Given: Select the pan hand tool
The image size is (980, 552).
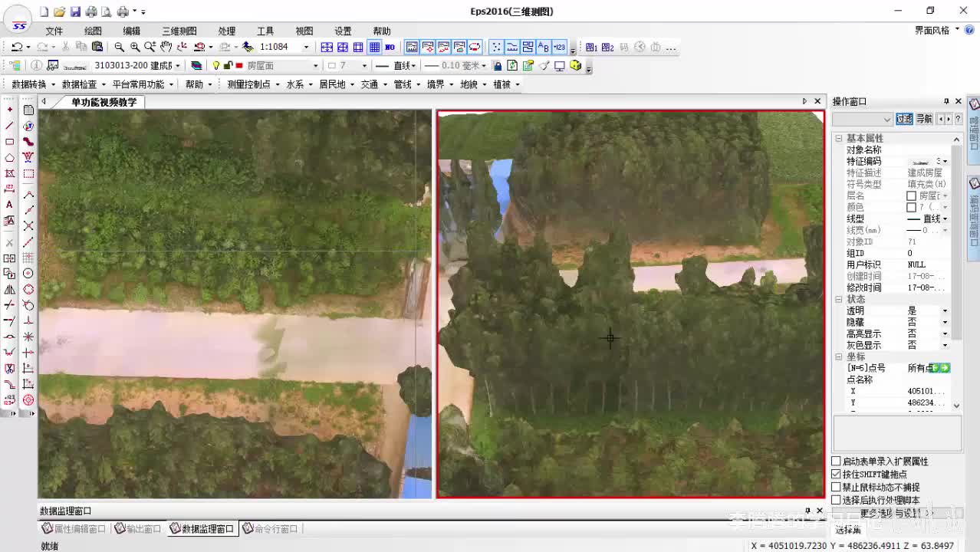Looking at the screenshot, I should coord(166,47).
